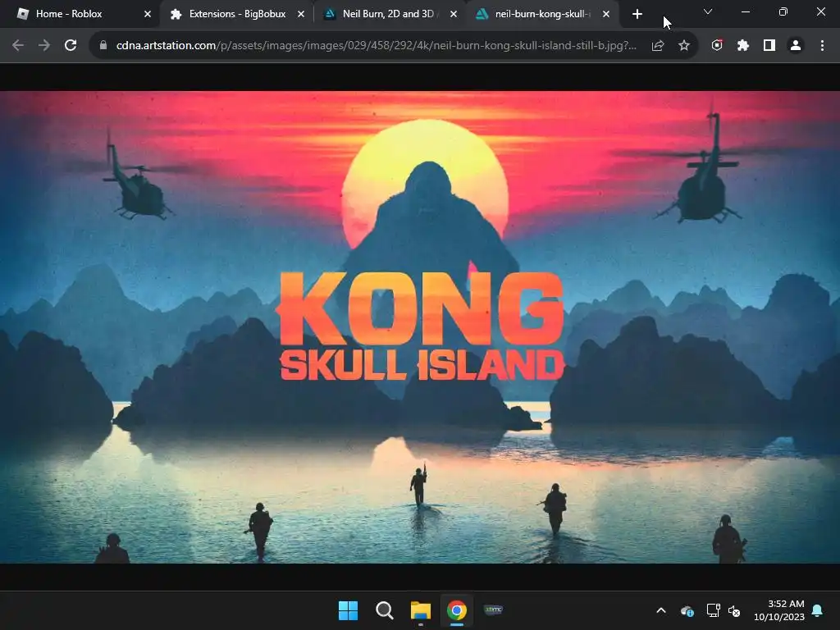Open network display tray icon
This screenshot has height=630, width=840.
[713, 610]
